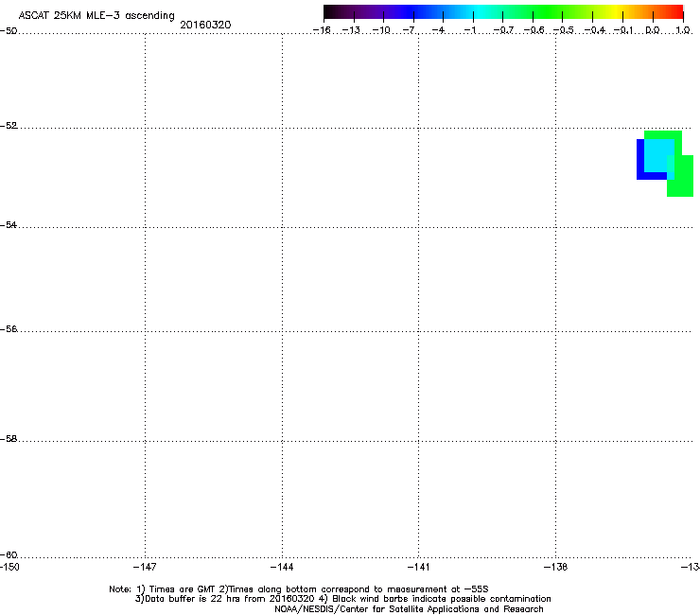Image resolution: width=700 pixels, height=615 pixels.
Task: Click the -60 latitude axis label
Action: pyautogui.click(x=9, y=554)
